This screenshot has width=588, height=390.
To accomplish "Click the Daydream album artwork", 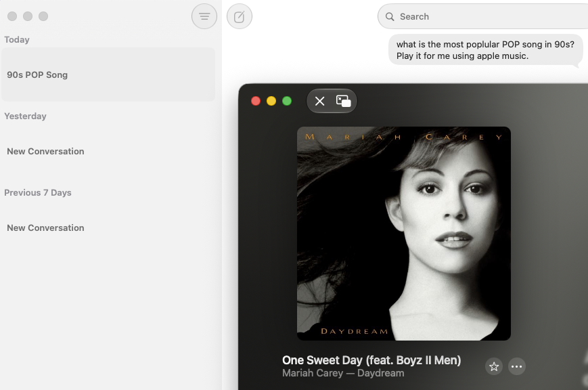I will click(x=403, y=234).
